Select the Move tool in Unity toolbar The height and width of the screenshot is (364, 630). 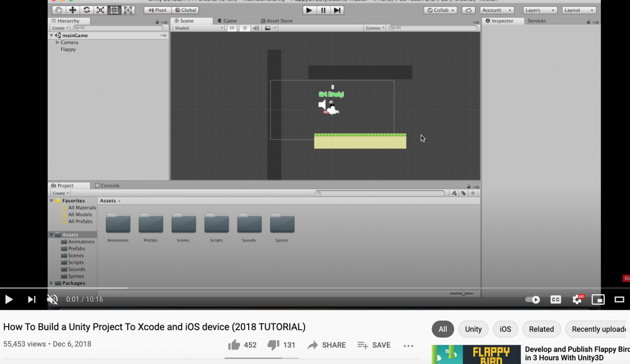pyautogui.click(x=72, y=10)
